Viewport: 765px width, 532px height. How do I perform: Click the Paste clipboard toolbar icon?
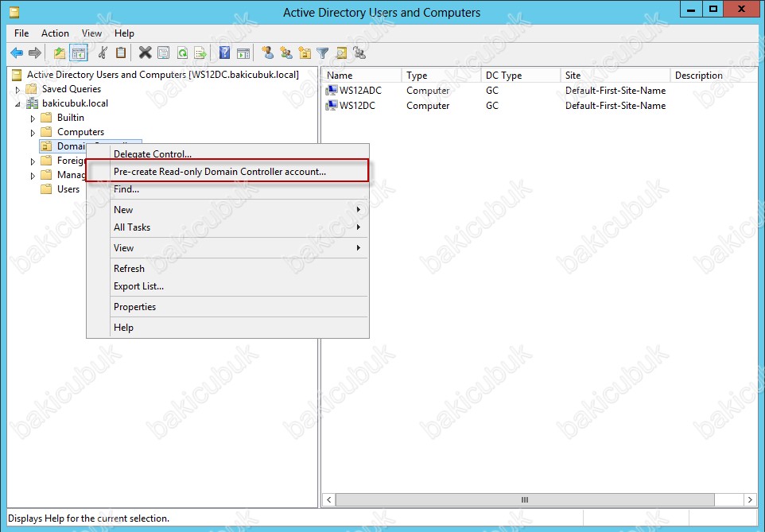click(x=121, y=52)
